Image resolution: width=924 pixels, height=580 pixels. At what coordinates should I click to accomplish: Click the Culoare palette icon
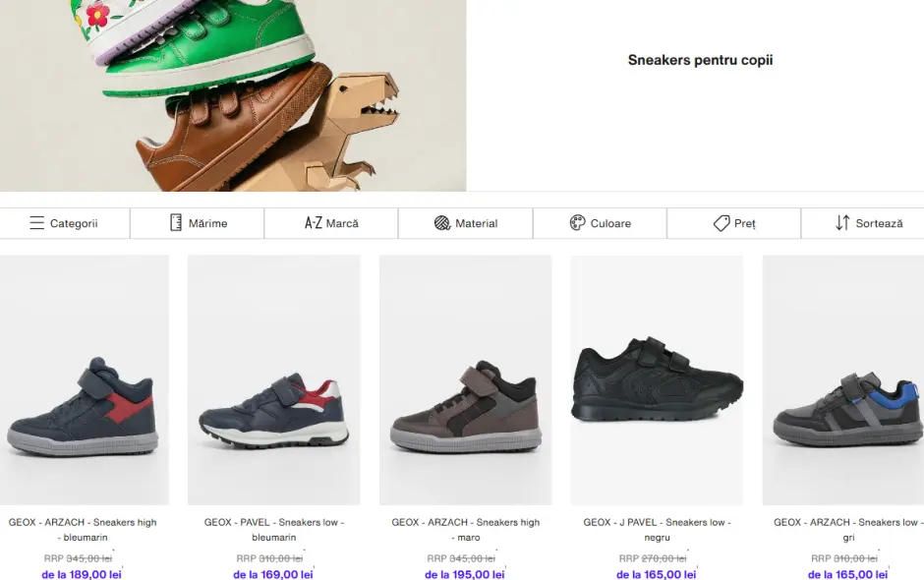coord(578,223)
